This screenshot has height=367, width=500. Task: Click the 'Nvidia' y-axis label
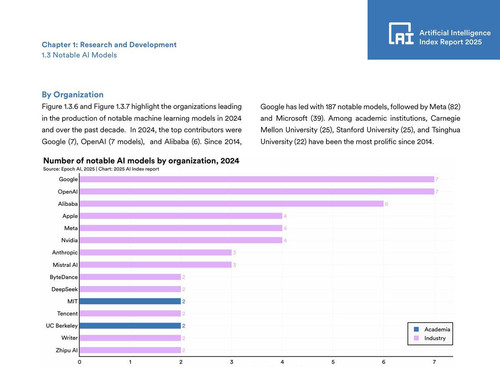click(x=69, y=240)
